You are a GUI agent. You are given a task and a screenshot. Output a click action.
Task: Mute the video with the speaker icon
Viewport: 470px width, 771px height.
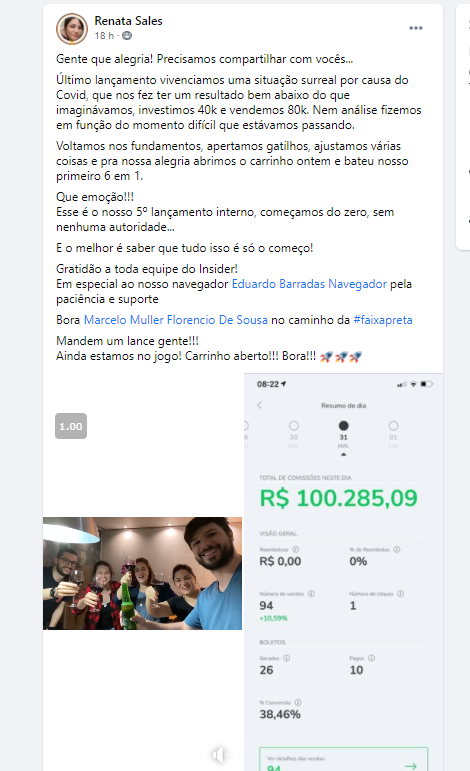coord(218,754)
